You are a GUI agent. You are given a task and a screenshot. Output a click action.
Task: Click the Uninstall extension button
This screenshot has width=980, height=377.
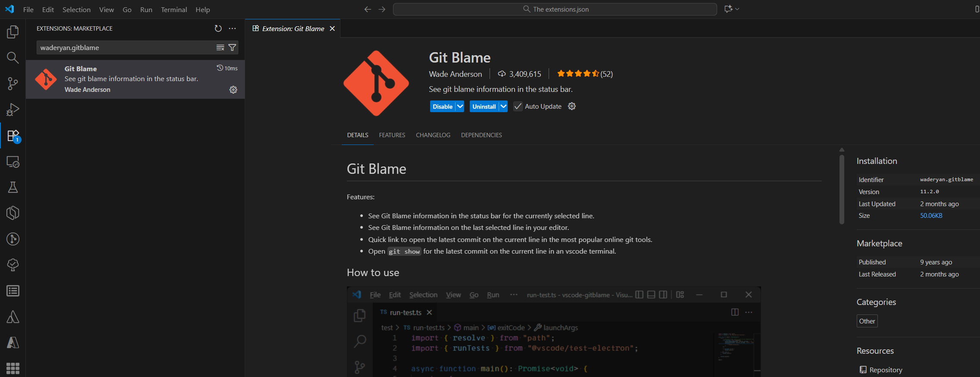tap(484, 107)
